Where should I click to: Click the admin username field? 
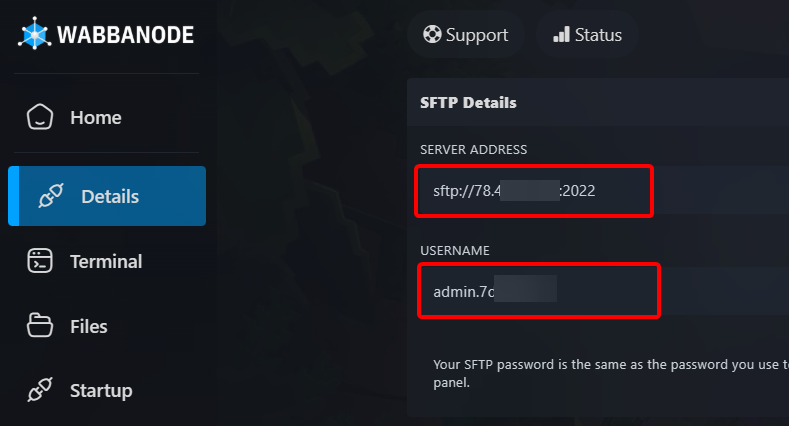(x=538, y=291)
